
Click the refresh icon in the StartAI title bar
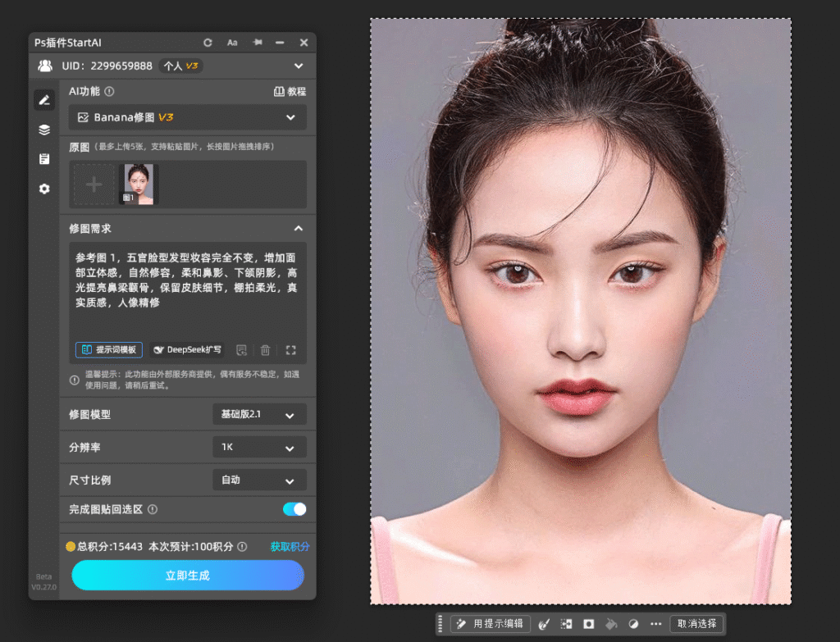coord(208,43)
